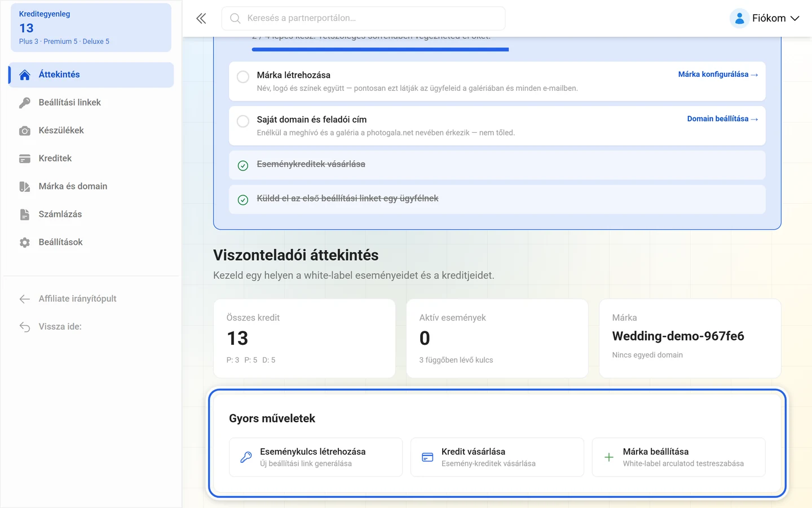
Task: Follow the Márka konfigurálása link
Action: tap(718, 75)
